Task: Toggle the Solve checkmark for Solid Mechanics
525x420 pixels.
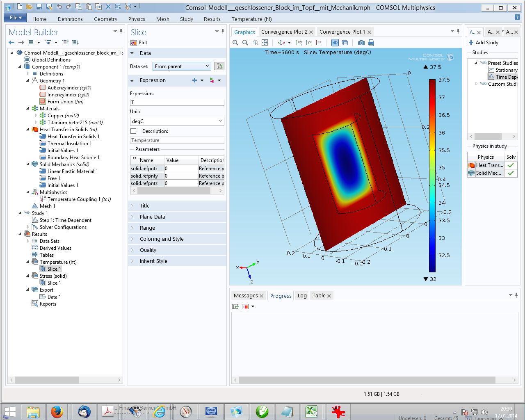Action: (x=511, y=173)
